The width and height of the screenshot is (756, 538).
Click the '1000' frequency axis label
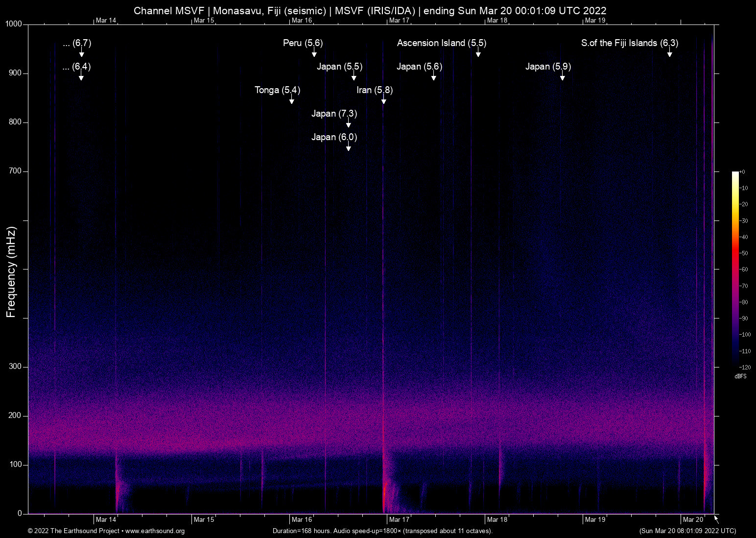coord(14,24)
